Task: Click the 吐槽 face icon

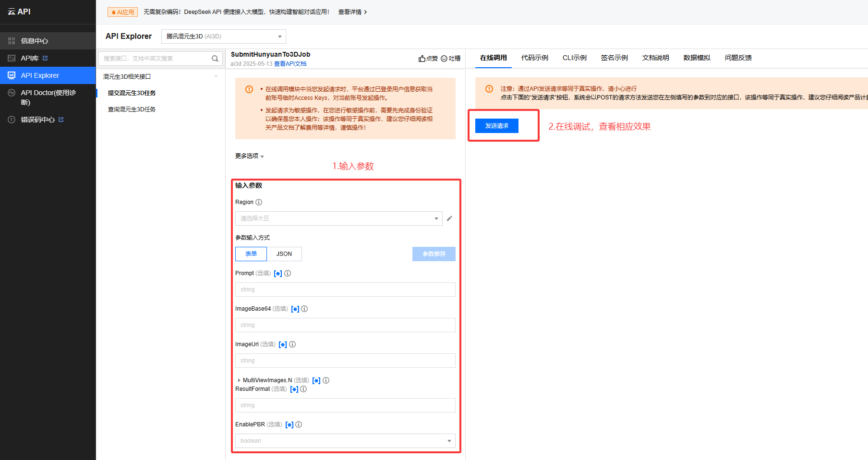Action: tap(444, 59)
